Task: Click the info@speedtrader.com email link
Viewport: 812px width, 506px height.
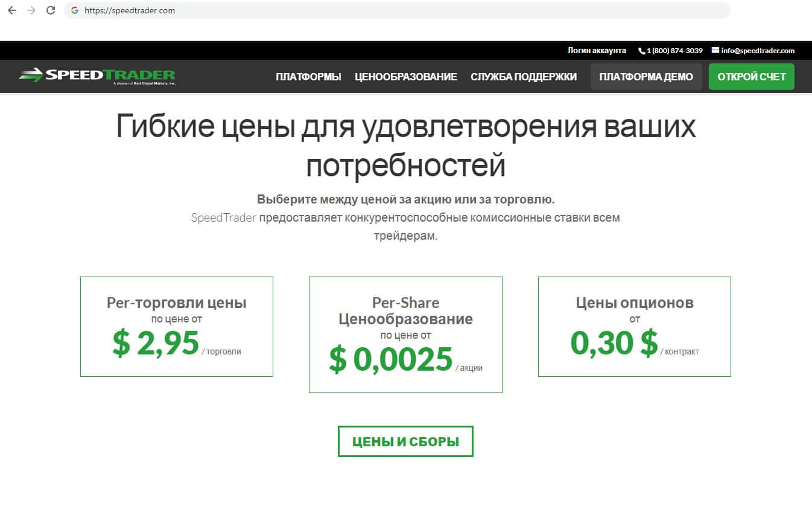Action: [x=758, y=51]
